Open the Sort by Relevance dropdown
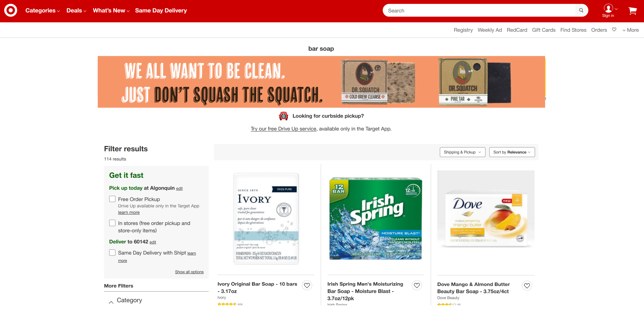Image resolution: width=644 pixels, height=324 pixels. [x=512, y=152]
